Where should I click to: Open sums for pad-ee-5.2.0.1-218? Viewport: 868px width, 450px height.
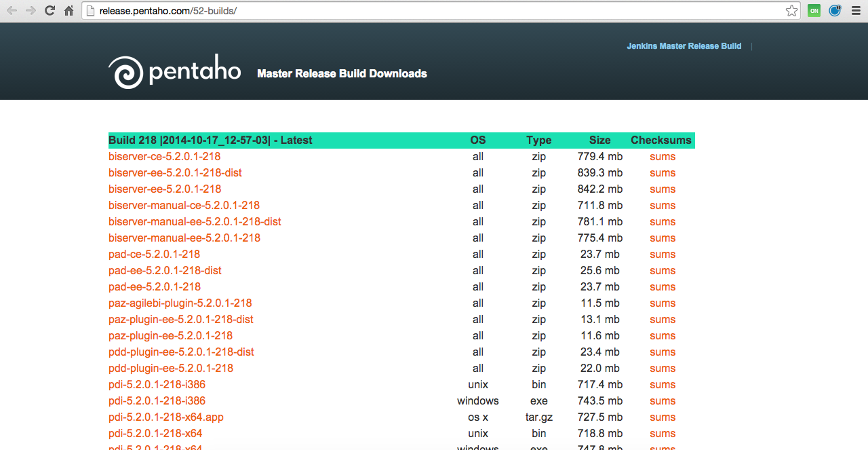pos(663,287)
